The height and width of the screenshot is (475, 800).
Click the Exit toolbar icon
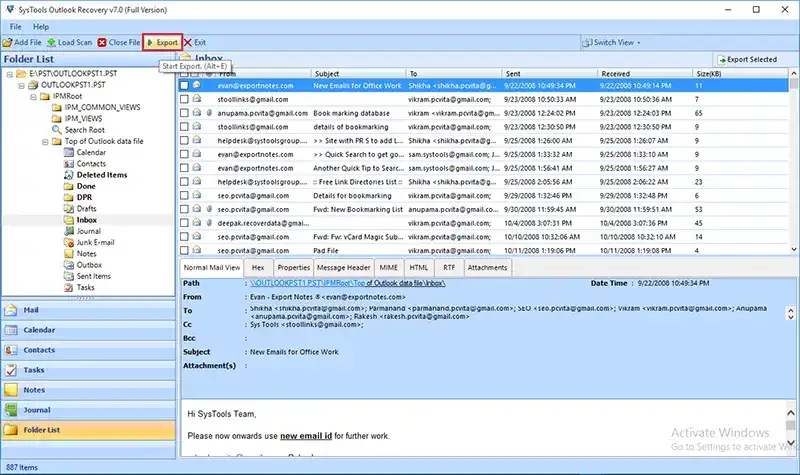[x=188, y=42]
